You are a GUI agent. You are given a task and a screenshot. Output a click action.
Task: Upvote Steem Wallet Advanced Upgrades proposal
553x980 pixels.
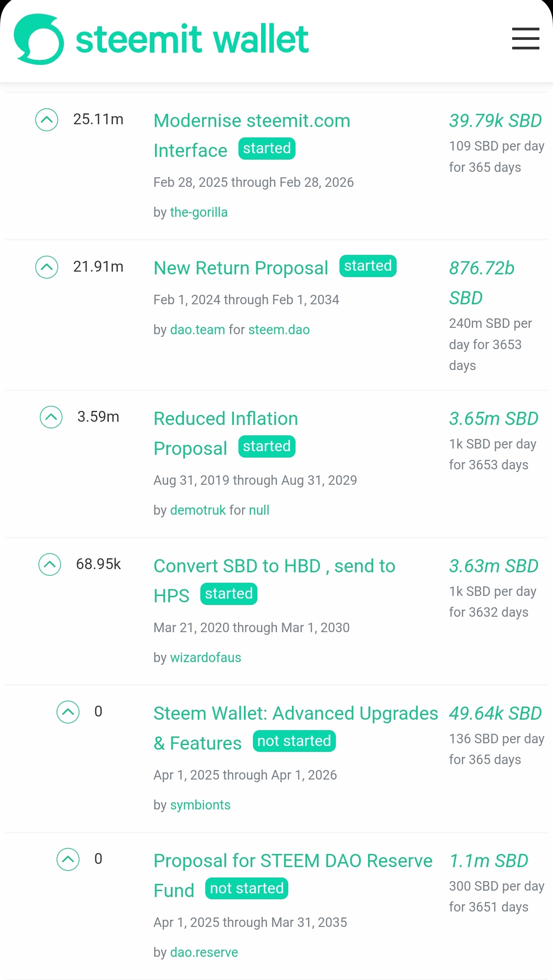pos(68,712)
